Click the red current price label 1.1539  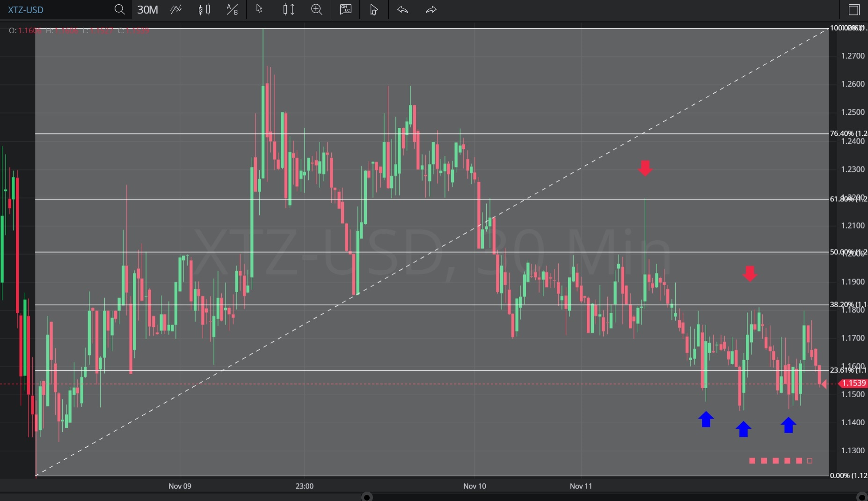(853, 383)
